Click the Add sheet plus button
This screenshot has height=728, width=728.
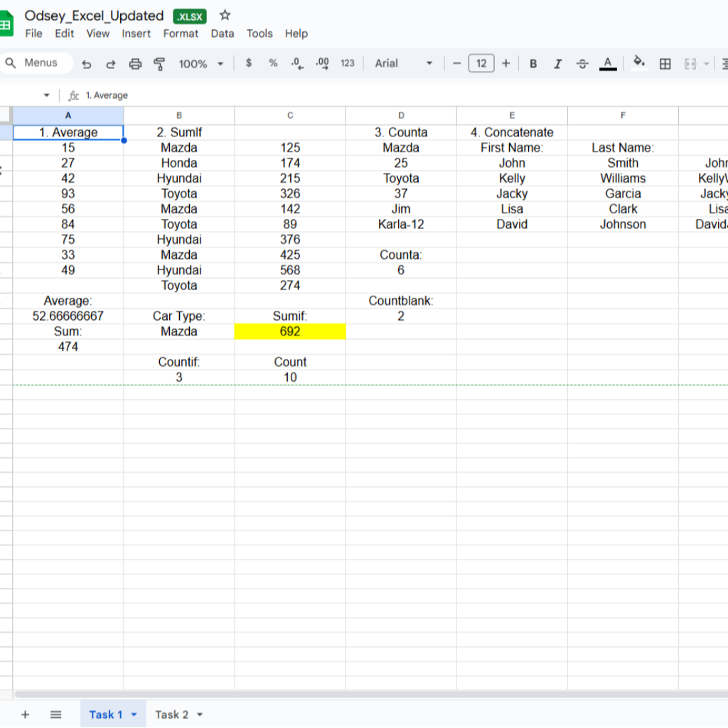click(25, 714)
